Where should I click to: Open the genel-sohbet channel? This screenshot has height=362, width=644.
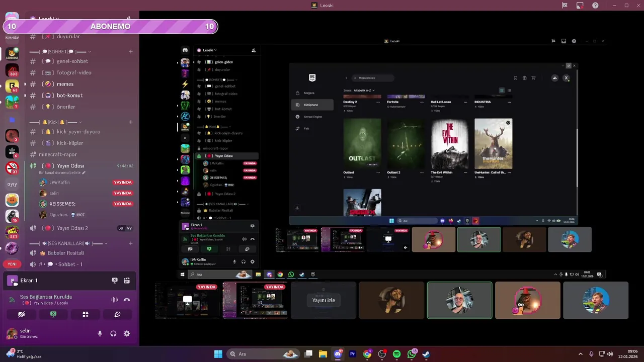80,61
